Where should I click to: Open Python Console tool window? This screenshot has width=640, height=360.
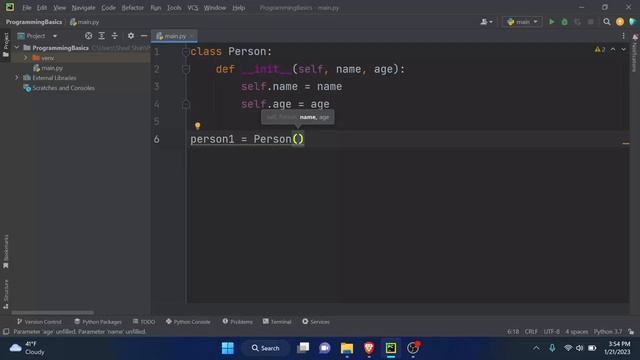coord(188,322)
